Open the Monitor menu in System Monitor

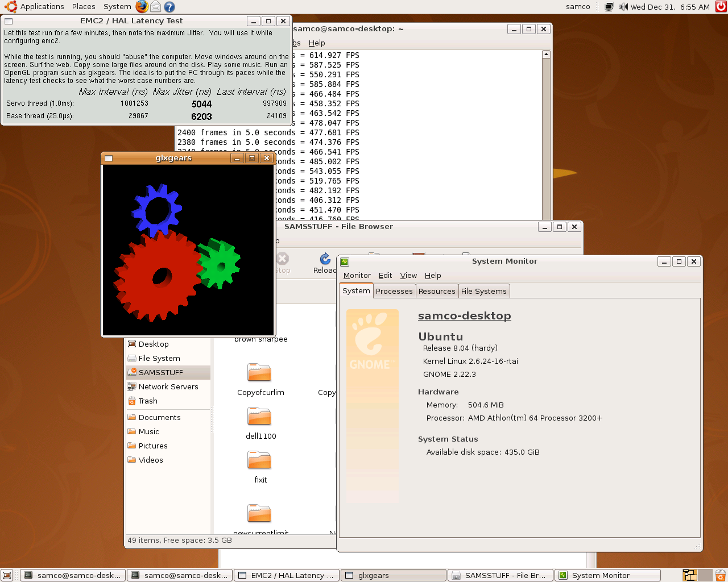tap(357, 275)
